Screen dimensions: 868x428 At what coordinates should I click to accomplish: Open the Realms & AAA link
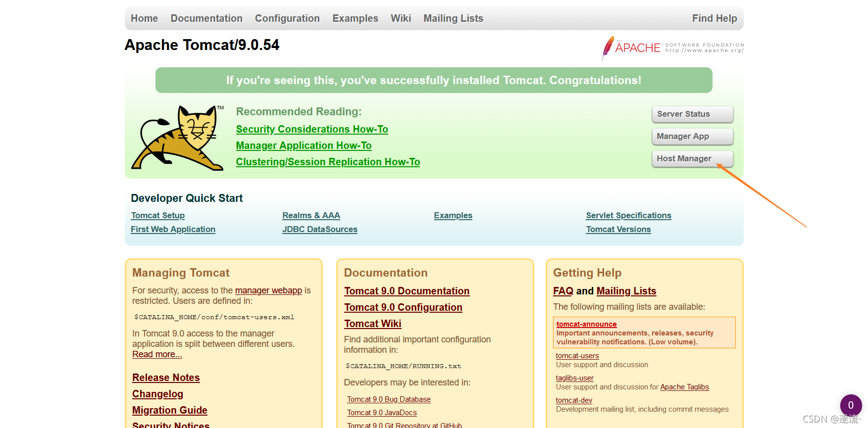point(311,216)
